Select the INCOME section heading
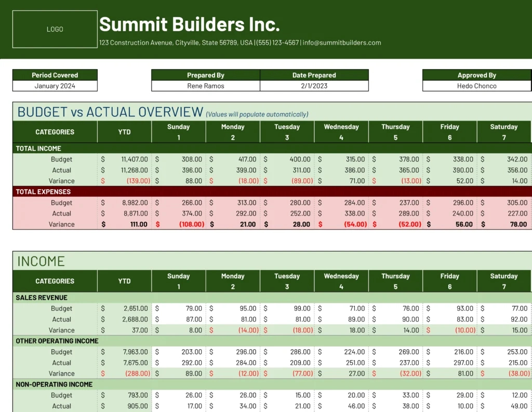The image size is (532, 412). pyautogui.click(x=40, y=261)
